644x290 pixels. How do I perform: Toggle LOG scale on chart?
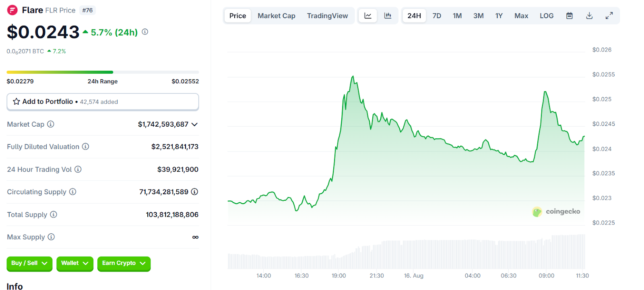click(546, 16)
